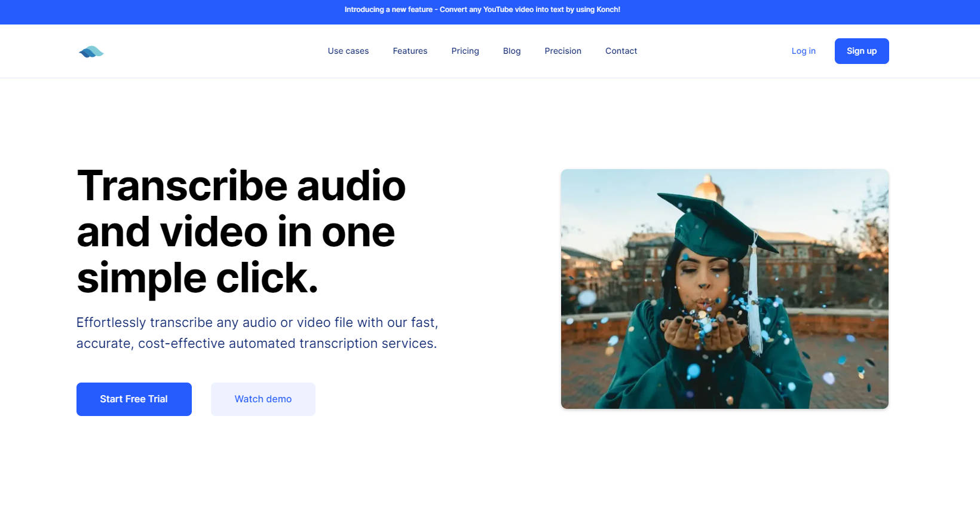Image resolution: width=980 pixels, height=529 pixels.
Task: Click the Log in link
Action: tap(803, 51)
